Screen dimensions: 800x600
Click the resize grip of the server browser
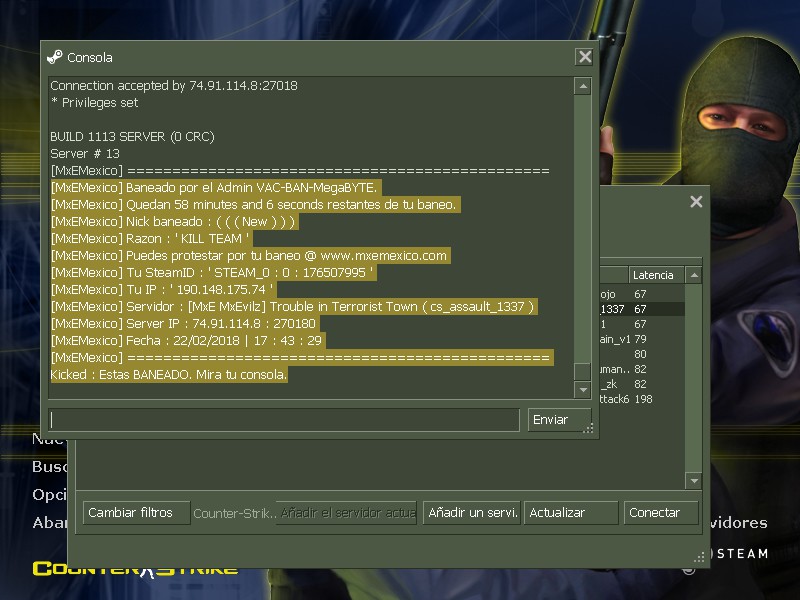click(699, 557)
